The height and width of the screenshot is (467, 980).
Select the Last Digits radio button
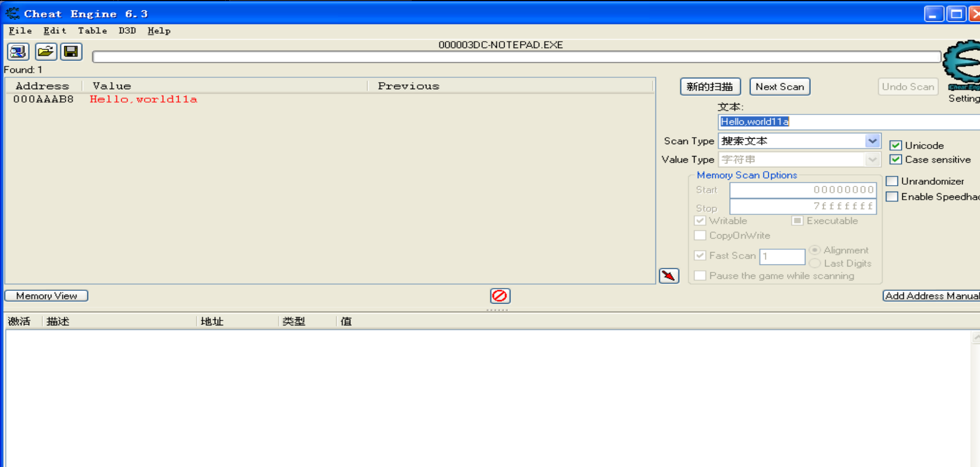(x=815, y=263)
